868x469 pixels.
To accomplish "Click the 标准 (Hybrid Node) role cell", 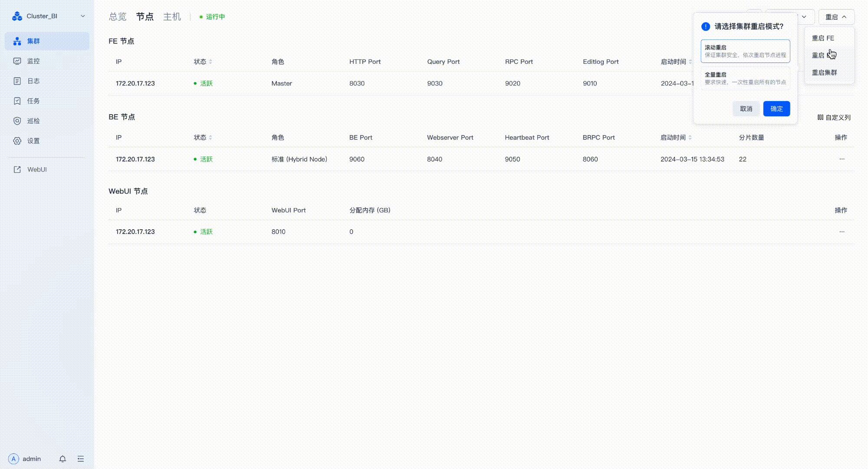I will pyautogui.click(x=299, y=159).
